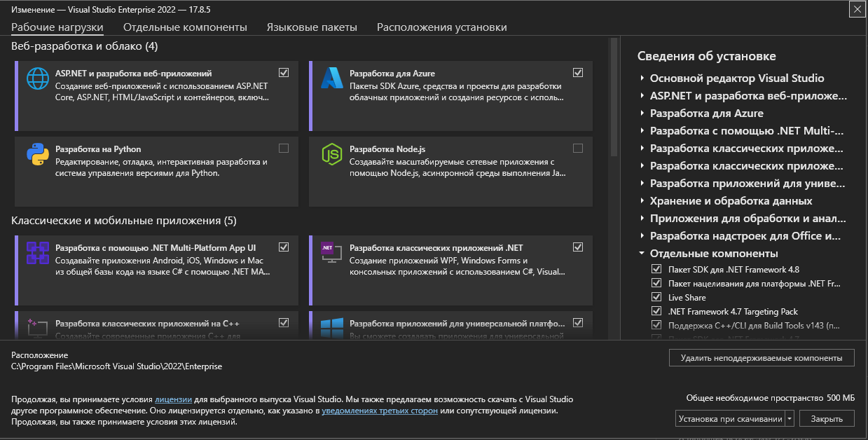
Task: Open the install mode dropdown arrow
Action: (790, 419)
